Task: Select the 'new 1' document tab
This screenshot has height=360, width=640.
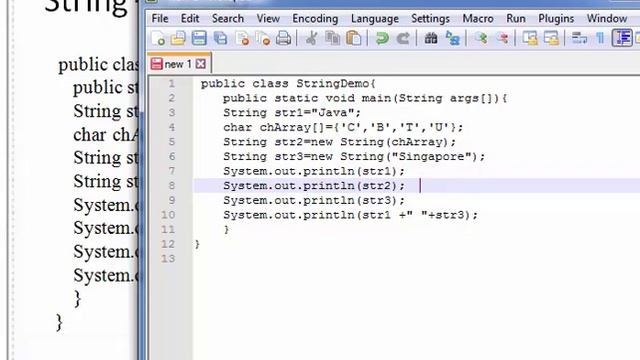Action: pyautogui.click(x=179, y=64)
